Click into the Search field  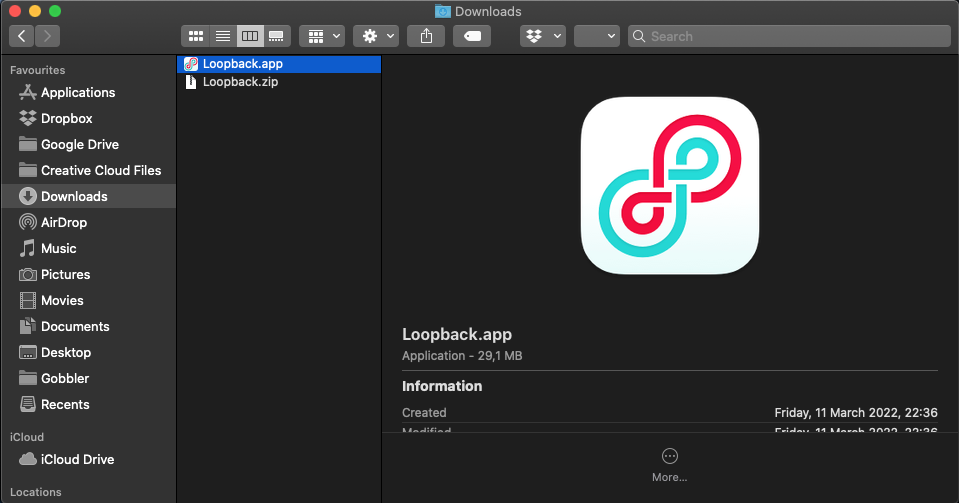tap(790, 36)
